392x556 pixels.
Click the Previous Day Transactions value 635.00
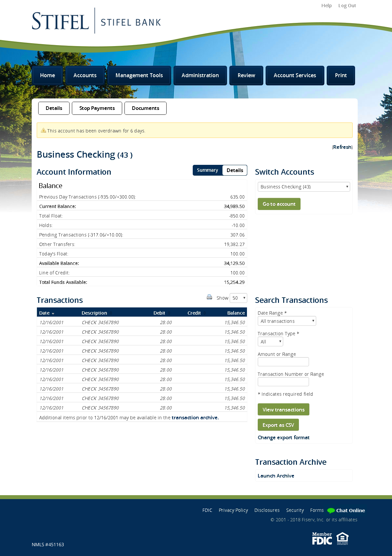(237, 197)
